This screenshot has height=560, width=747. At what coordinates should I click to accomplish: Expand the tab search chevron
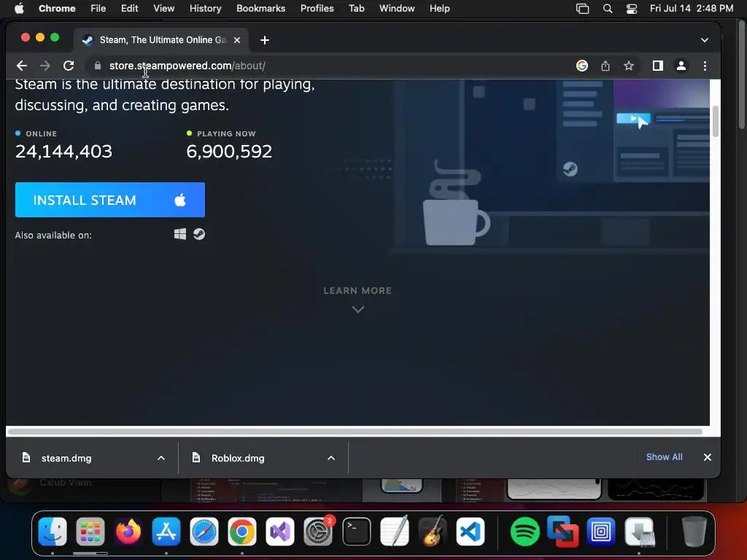(705, 40)
